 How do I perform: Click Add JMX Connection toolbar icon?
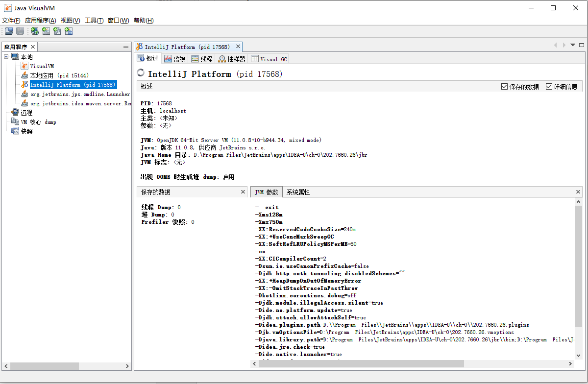point(46,31)
